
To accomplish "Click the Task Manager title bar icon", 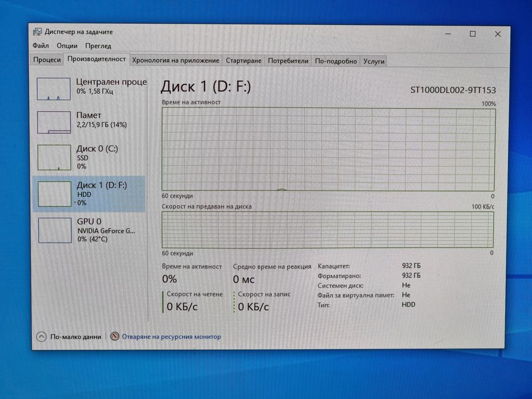I will click(37, 32).
